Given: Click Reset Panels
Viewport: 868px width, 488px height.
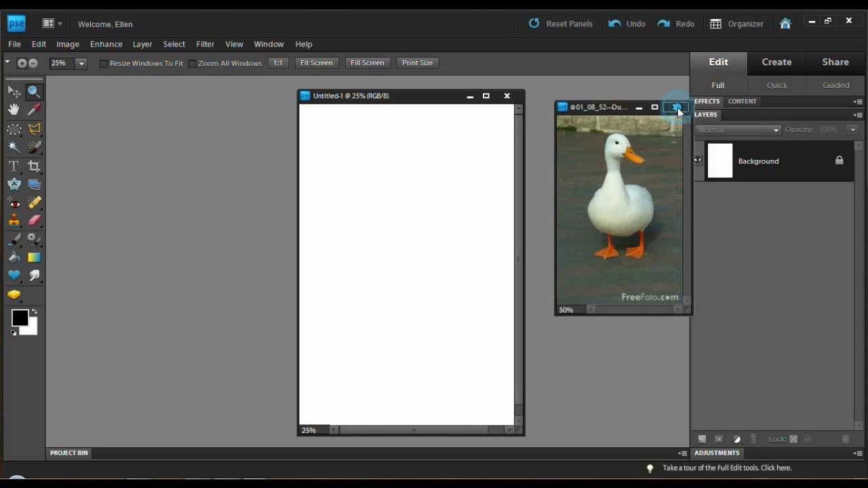Looking at the screenshot, I should 561,24.
